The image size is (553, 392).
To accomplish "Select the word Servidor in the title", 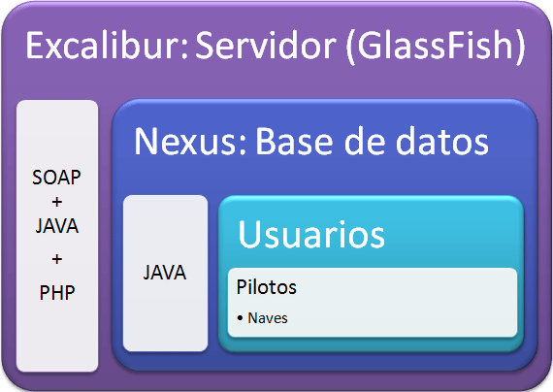I will (x=266, y=46).
